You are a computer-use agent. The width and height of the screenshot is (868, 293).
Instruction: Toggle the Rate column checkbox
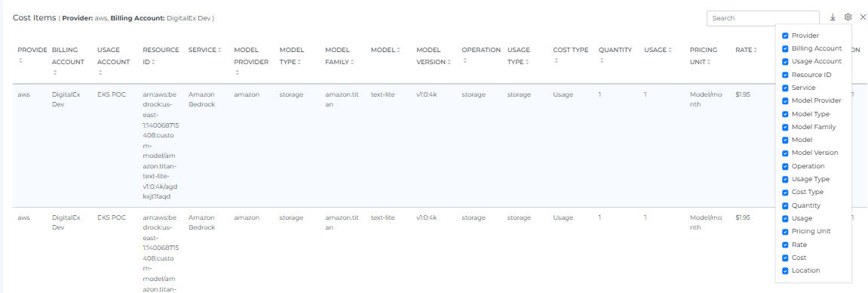(785, 245)
